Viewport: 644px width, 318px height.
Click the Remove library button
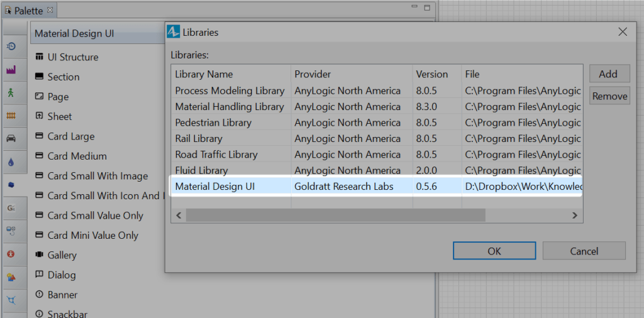click(609, 96)
